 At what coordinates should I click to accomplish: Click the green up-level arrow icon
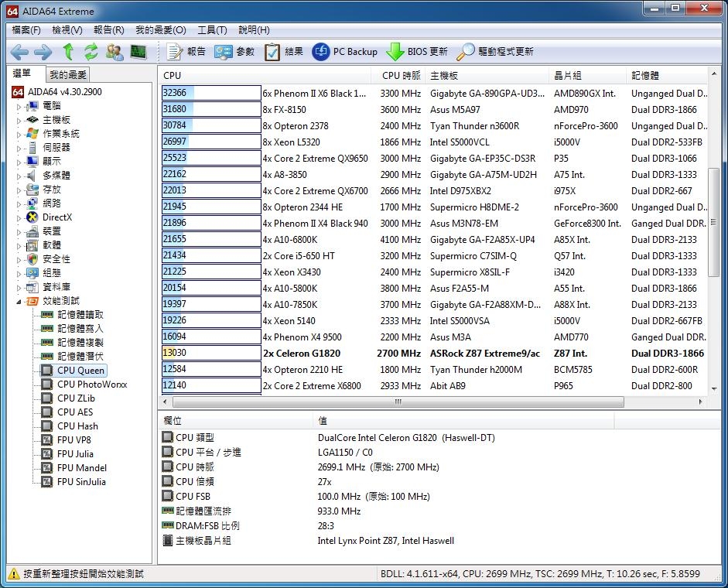point(68,52)
